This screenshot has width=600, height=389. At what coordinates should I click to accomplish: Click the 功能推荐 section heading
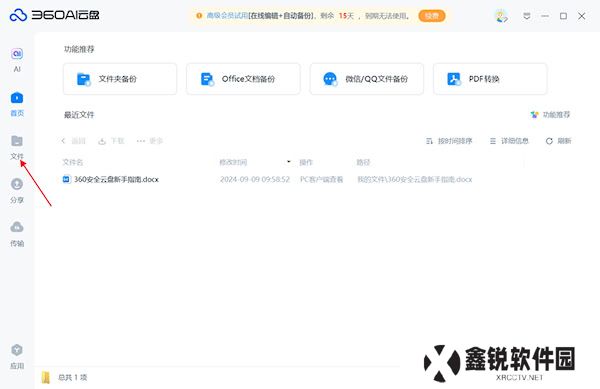(79, 49)
